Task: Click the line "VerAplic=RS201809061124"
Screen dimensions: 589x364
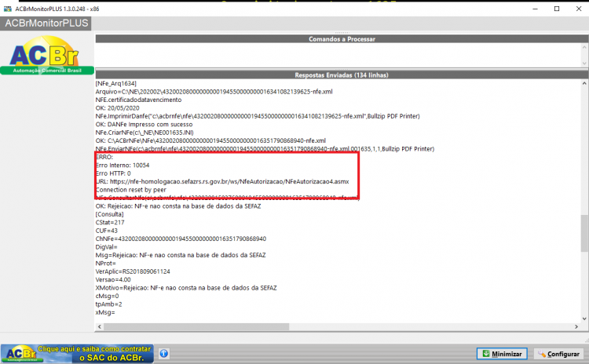Action: [133, 271]
